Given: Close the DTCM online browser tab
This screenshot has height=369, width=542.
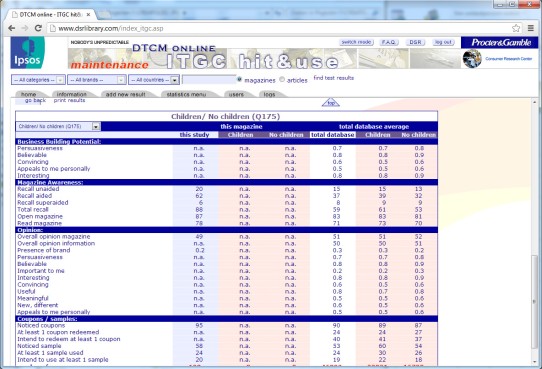Looking at the screenshot, I should tap(88, 15).
